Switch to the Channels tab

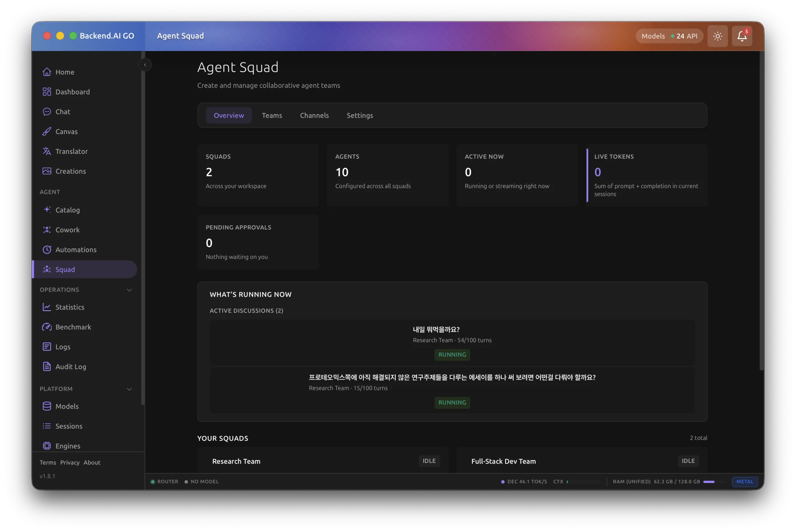(x=314, y=115)
